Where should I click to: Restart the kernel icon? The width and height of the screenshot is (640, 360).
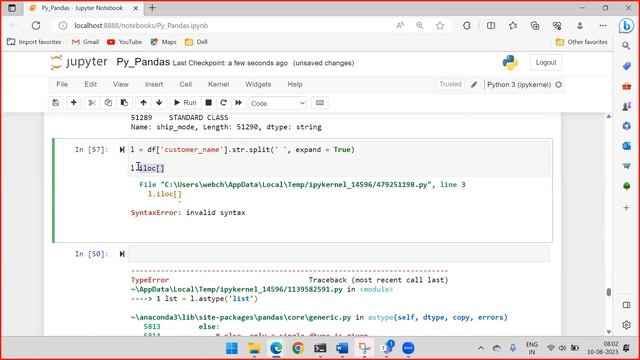(223, 103)
